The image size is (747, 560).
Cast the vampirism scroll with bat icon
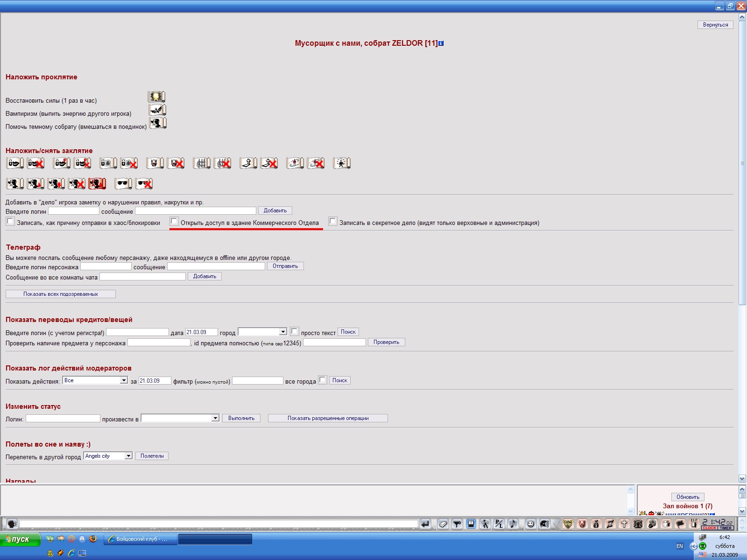157,110
